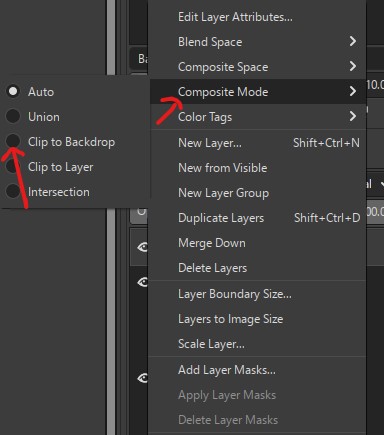Select Merge Down
The height and width of the screenshot is (435, 384).
point(257,243)
